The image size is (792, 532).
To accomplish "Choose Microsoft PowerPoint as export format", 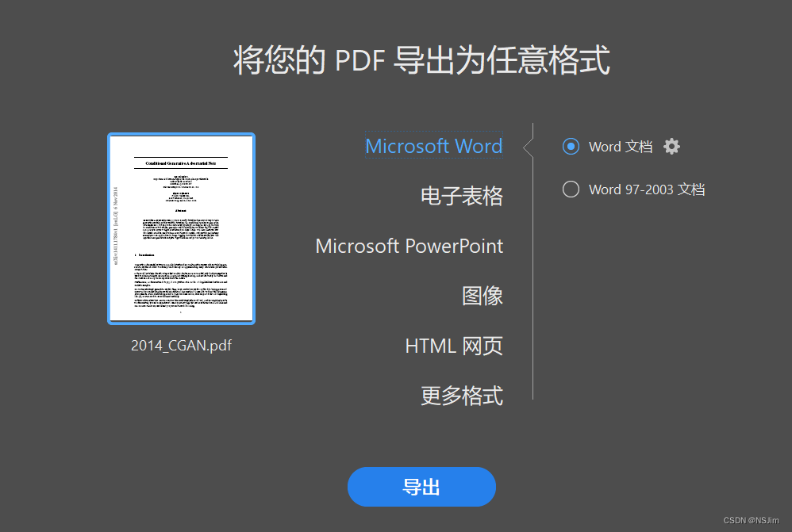I will coord(409,246).
